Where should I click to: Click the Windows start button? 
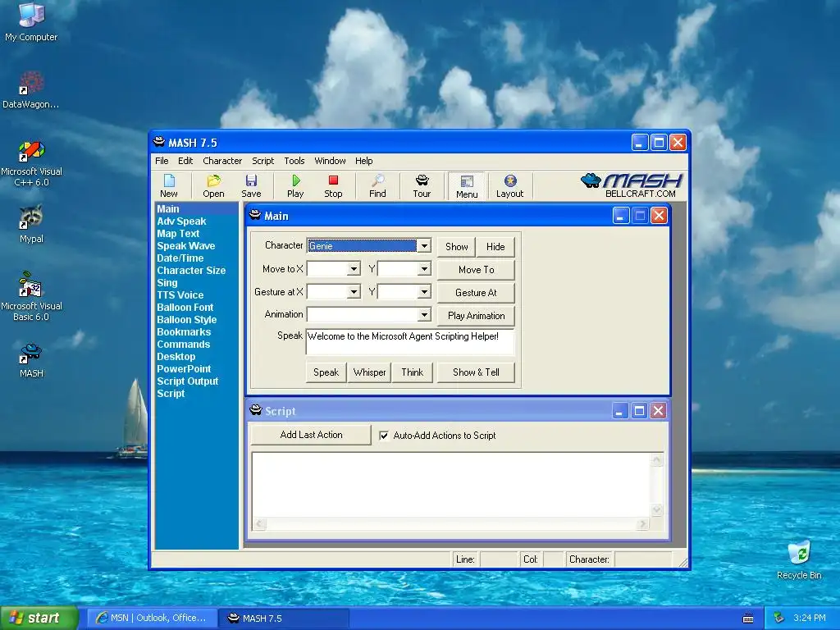(39, 618)
